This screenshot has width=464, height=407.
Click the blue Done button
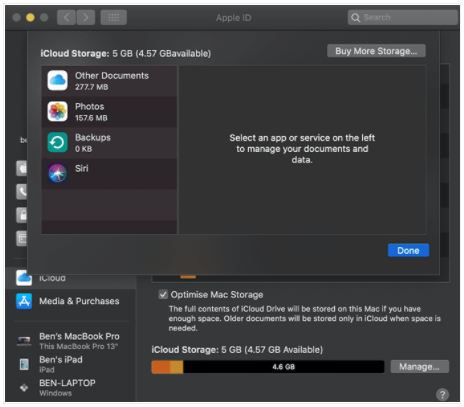tap(408, 250)
